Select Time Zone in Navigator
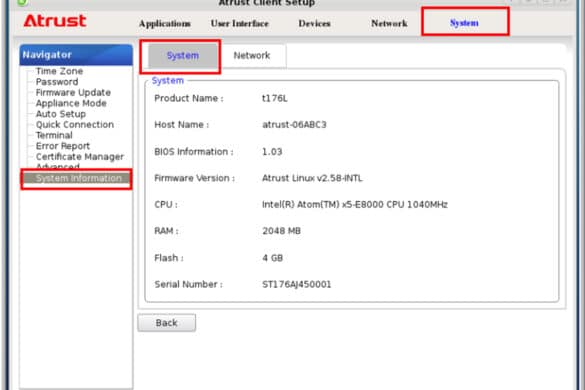This screenshot has width=585, height=390. (x=59, y=71)
